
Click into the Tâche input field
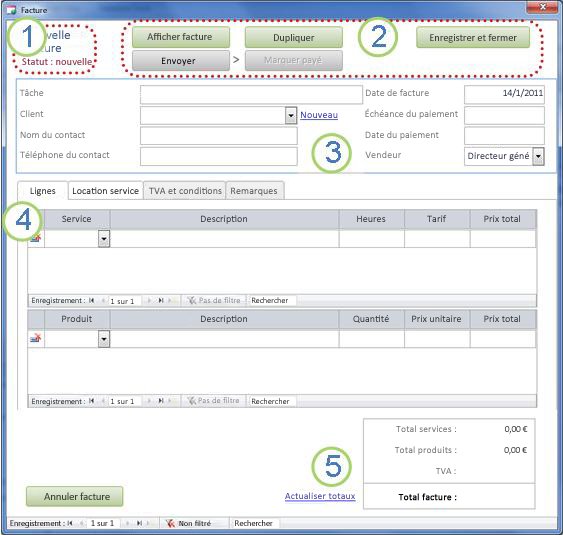[251, 94]
